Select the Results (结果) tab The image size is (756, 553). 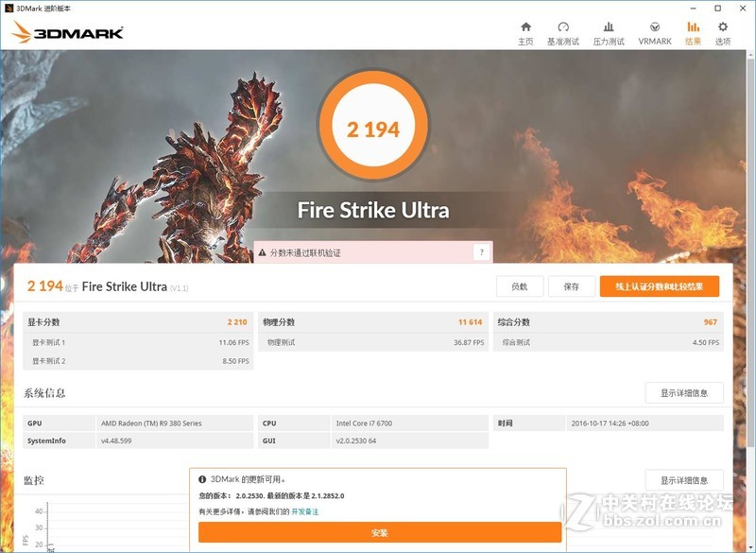[693, 33]
